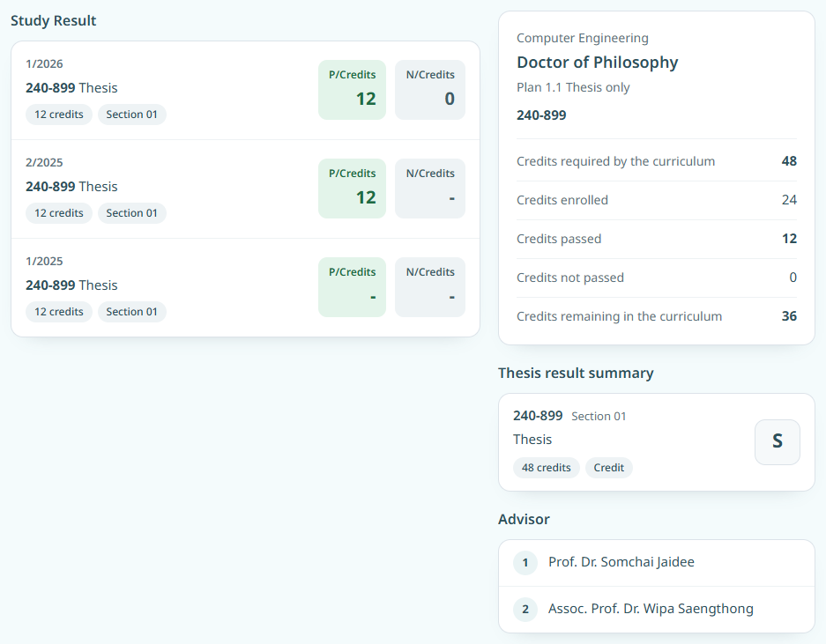Click the number 2 badge beside Wipa Saengthong

tap(525, 610)
